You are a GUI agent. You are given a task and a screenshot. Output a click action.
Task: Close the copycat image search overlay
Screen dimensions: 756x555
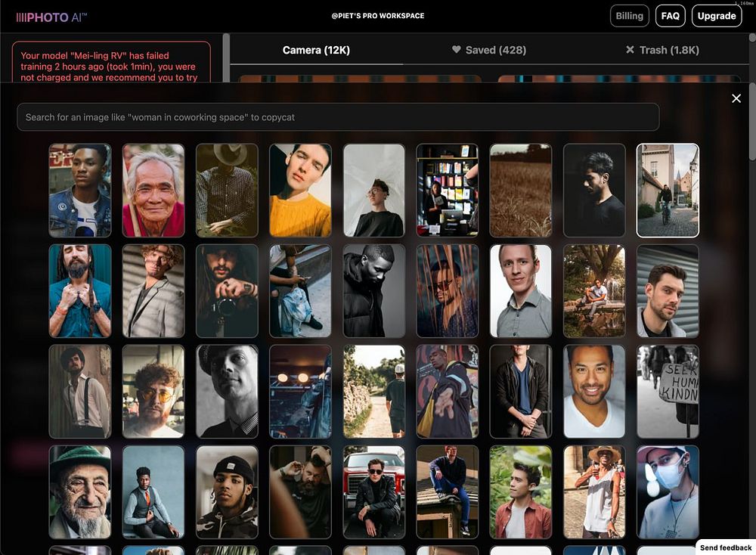(736, 98)
